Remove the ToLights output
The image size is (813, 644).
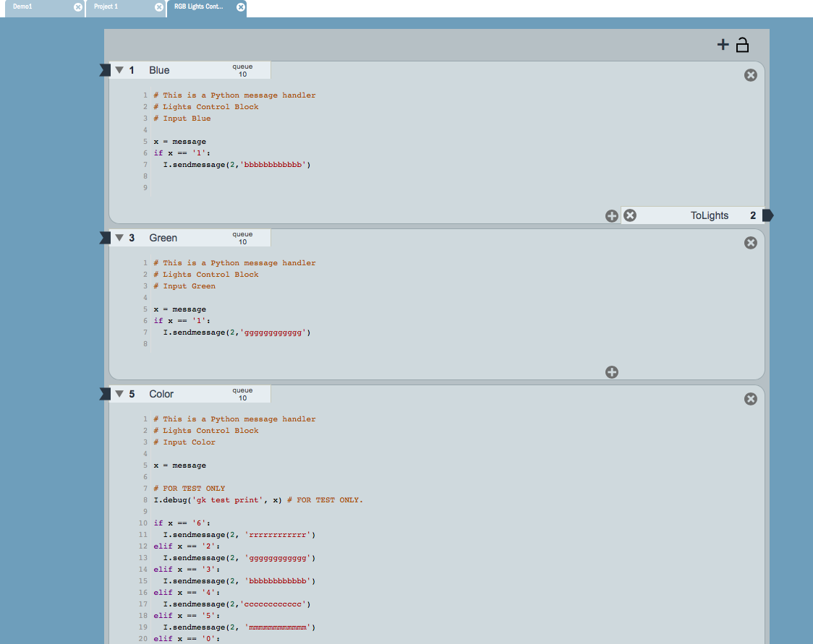[x=630, y=215]
